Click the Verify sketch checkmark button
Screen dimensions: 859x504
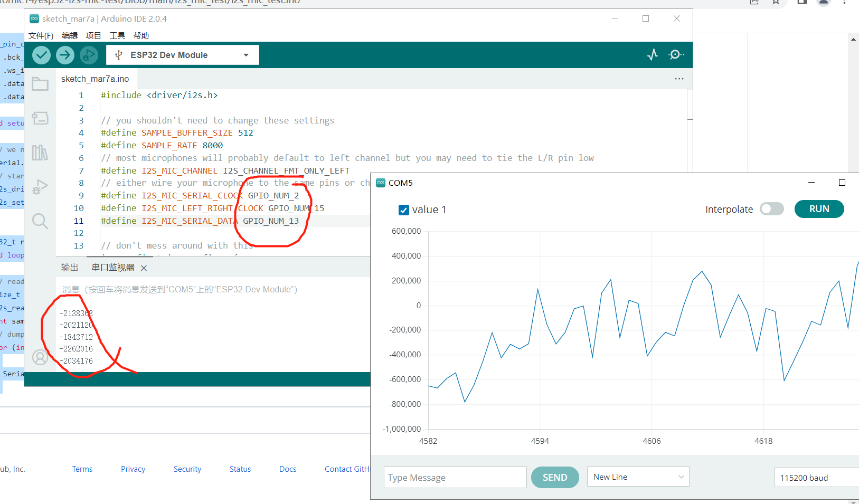click(42, 55)
